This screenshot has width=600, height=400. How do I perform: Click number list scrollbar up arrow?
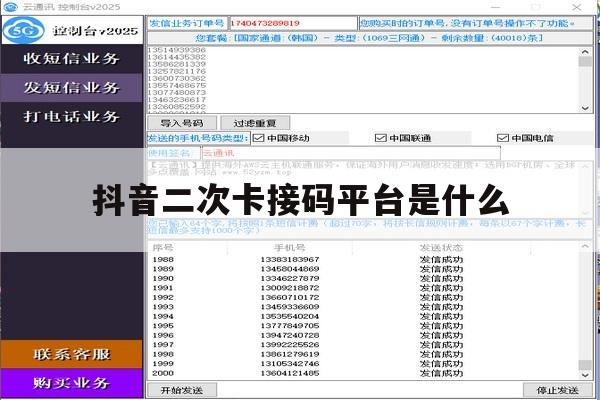(585, 51)
